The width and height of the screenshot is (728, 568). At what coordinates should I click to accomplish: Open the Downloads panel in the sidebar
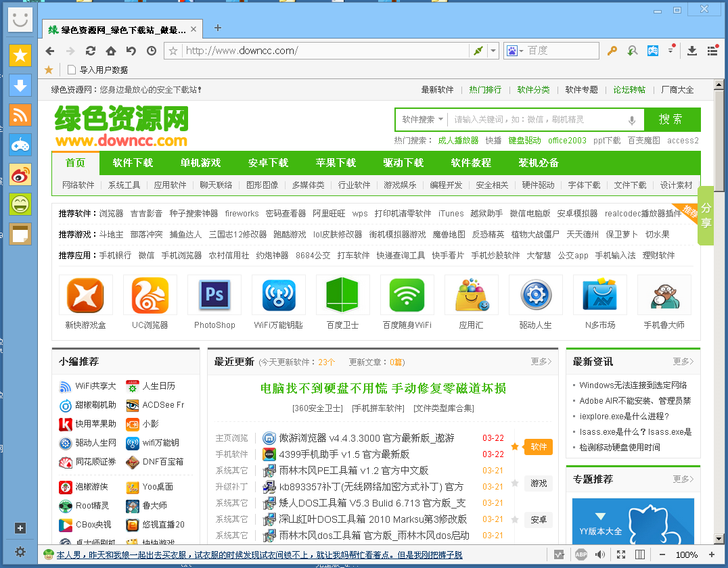point(20,85)
